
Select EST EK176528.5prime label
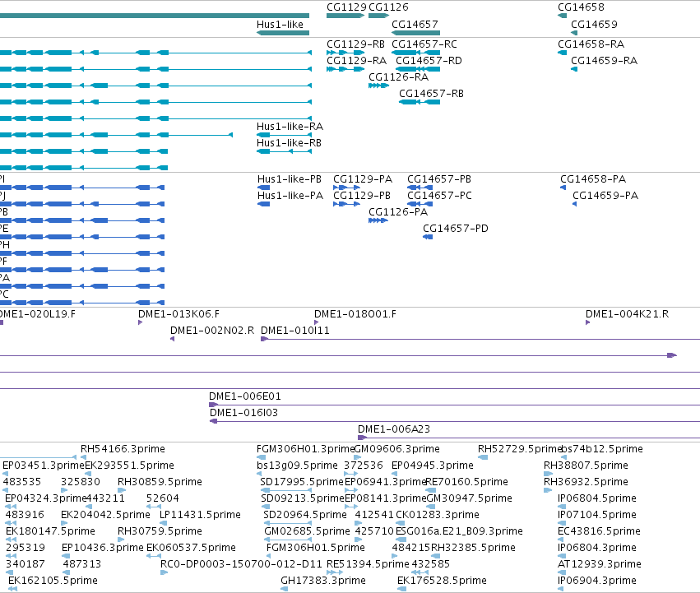pos(442,581)
